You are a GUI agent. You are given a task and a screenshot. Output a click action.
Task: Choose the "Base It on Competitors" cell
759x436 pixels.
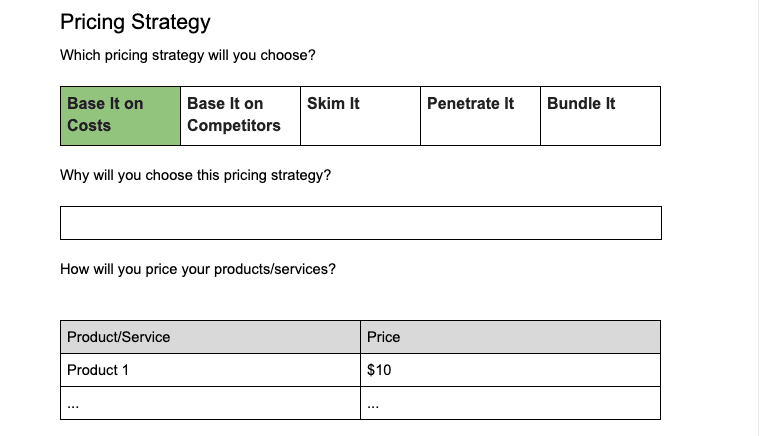(240, 115)
